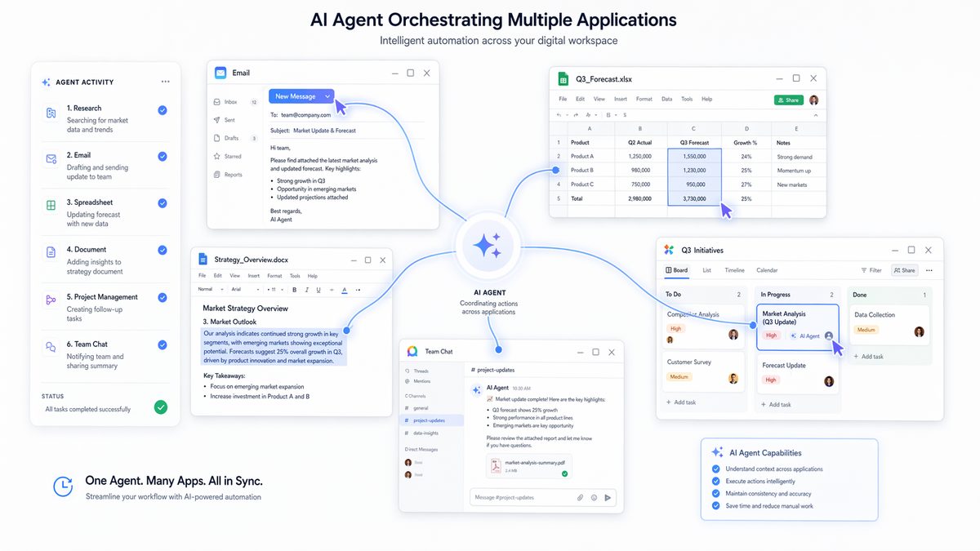
Task: Click the send arrow in Team Chat
Action: point(608,497)
